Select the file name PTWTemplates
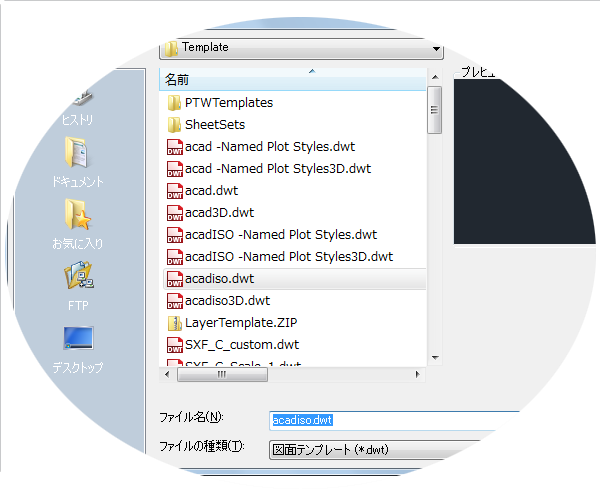613x492 pixels. 229,103
